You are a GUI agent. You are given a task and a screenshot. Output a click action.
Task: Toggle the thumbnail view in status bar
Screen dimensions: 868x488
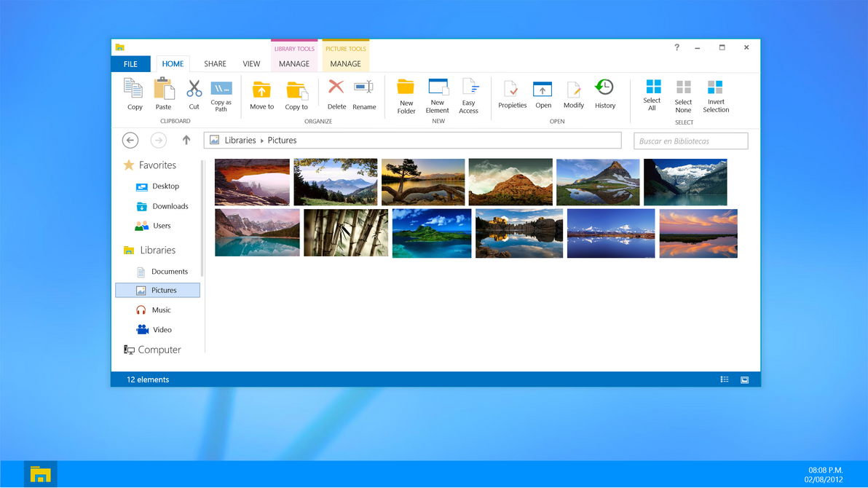pos(744,379)
